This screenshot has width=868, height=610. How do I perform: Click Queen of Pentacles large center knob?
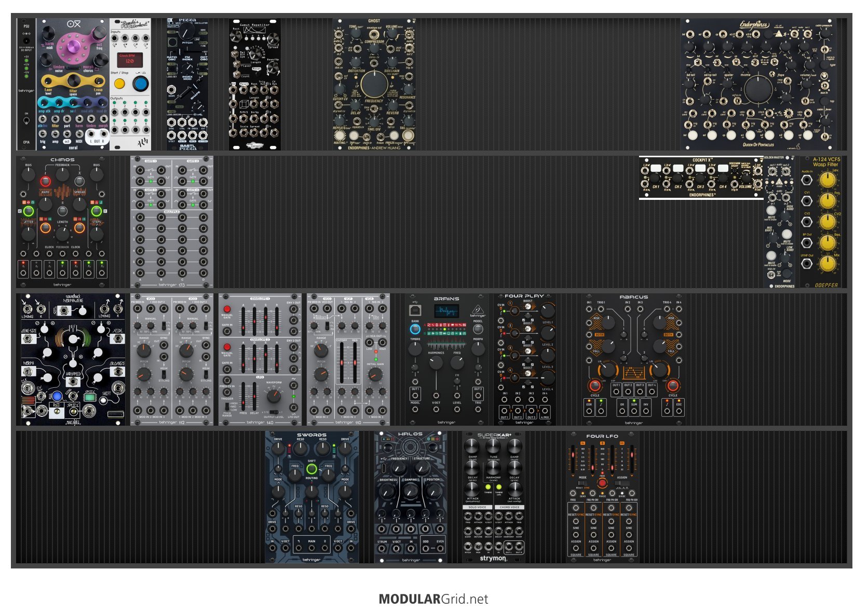pyautogui.click(x=758, y=89)
